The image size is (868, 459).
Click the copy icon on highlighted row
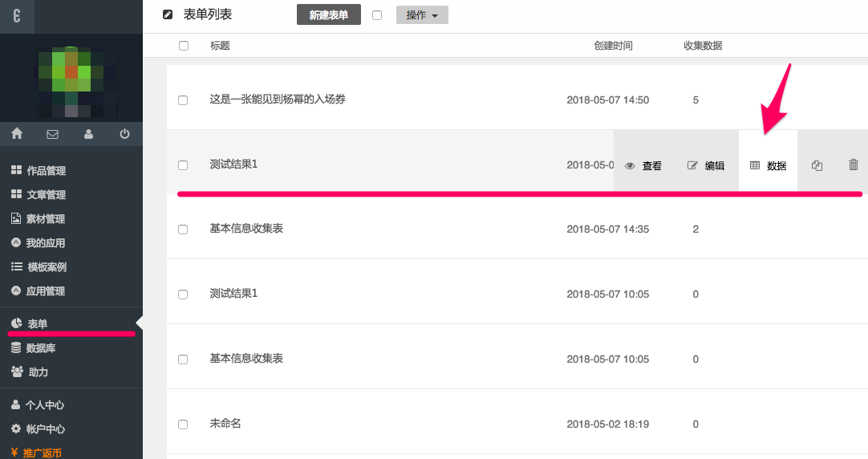[817, 165]
